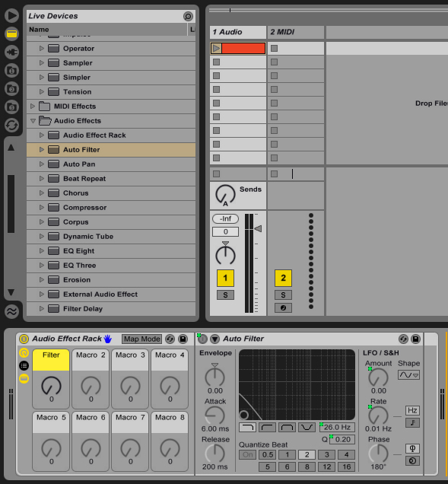Select the LFO Spin mode button
448x484 pixels.
pos(412,461)
